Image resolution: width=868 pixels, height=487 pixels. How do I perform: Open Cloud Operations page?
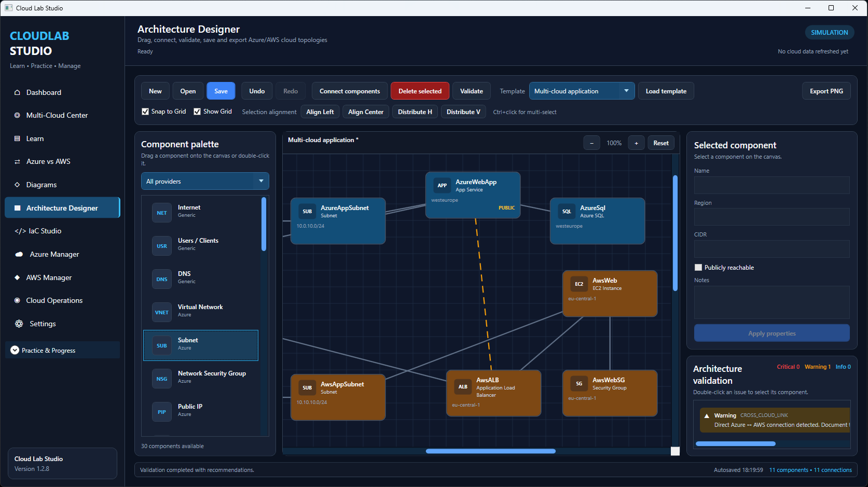[x=62, y=300]
